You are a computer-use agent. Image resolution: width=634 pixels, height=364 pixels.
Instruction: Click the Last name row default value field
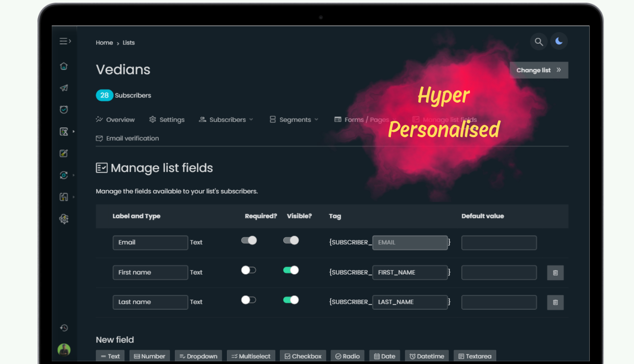coord(499,302)
